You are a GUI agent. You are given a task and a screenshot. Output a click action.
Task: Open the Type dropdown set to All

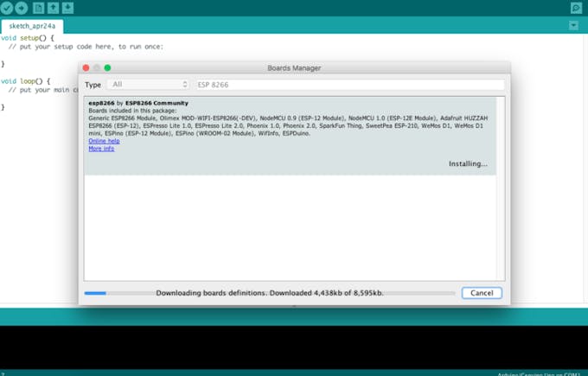point(148,85)
